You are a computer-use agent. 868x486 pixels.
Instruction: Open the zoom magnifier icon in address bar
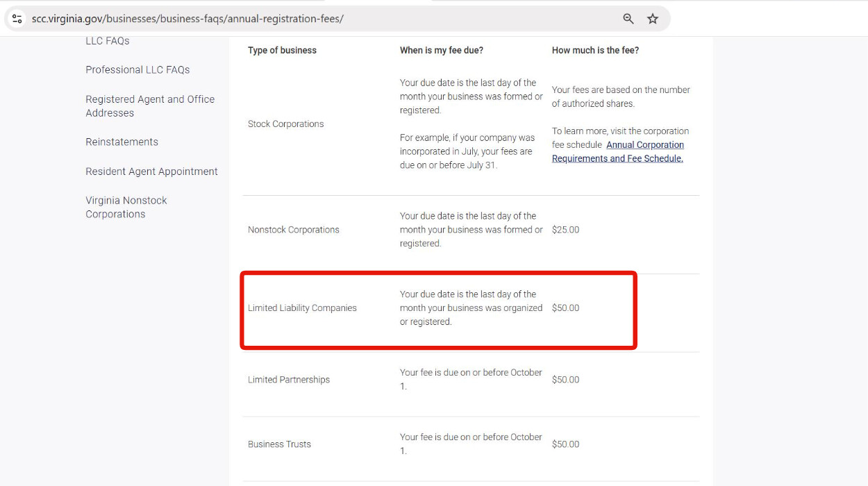(628, 19)
